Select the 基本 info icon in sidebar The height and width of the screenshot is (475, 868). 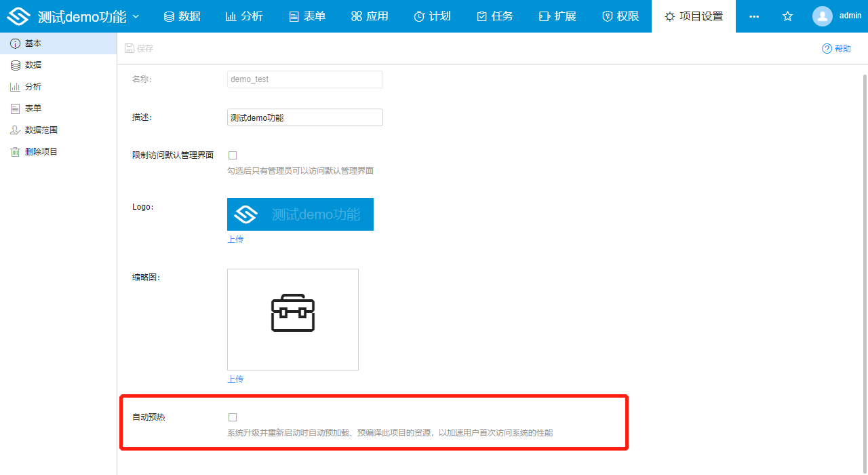[x=15, y=43]
